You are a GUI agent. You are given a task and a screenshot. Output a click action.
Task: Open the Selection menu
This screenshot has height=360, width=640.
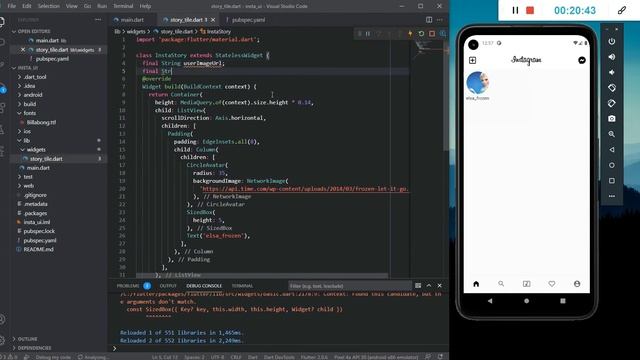49,6
